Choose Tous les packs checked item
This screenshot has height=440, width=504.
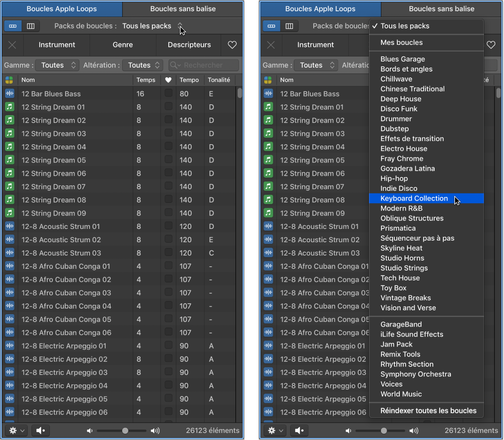click(426, 26)
